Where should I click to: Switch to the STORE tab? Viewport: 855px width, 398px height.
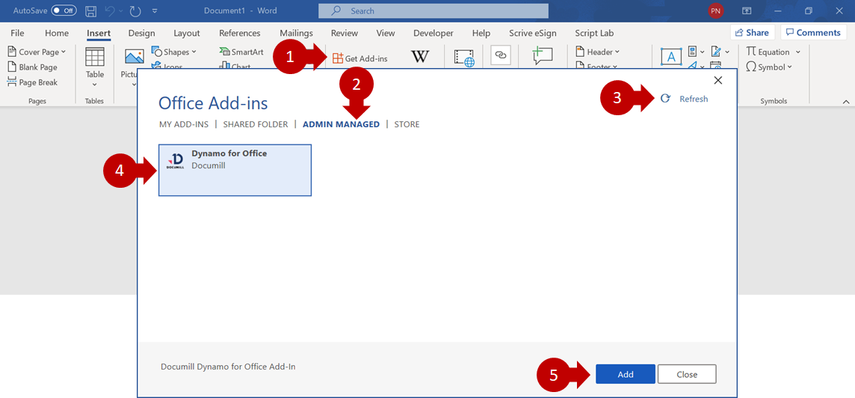[407, 124]
